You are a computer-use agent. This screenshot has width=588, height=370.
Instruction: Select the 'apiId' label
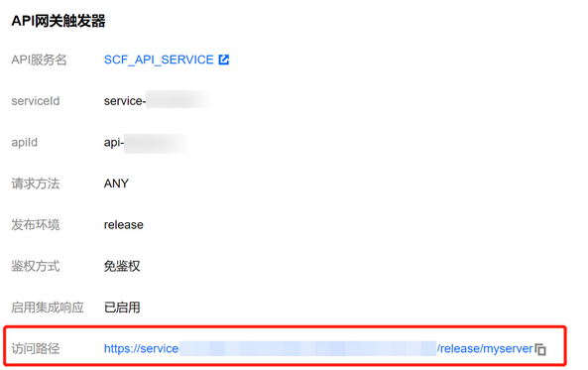coord(25,143)
